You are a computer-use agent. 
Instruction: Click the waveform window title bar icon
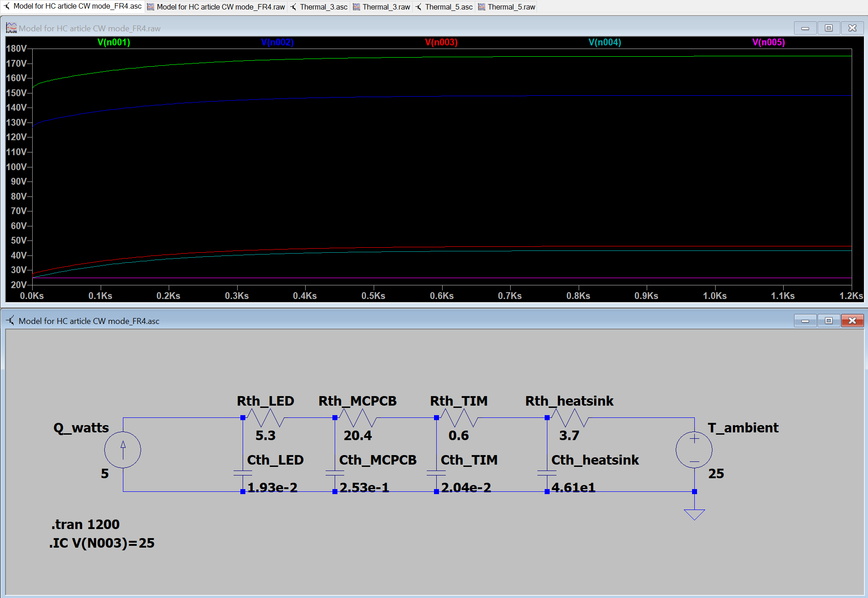click(11, 28)
